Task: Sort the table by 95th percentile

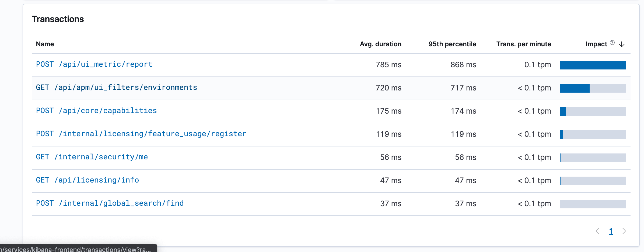Action: (452, 44)
